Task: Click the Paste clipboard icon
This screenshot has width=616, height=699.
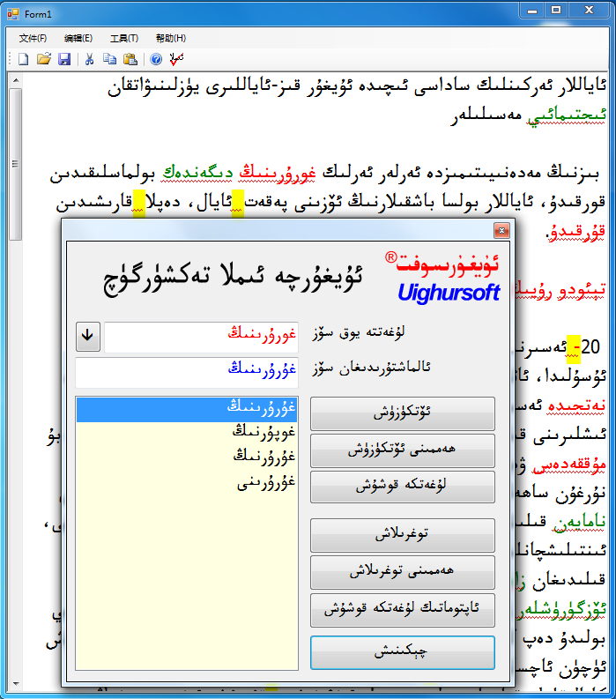Action: click(x=130, y=59)
